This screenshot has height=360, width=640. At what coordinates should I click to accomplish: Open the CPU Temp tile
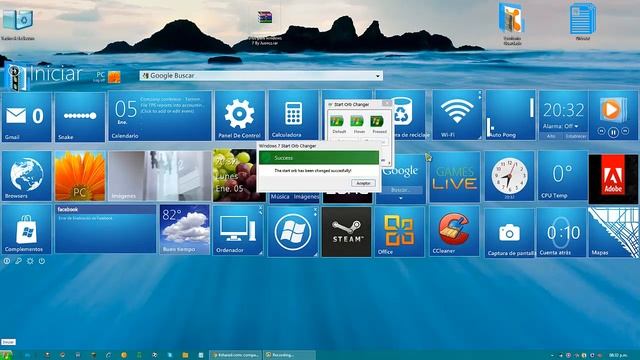563,176
